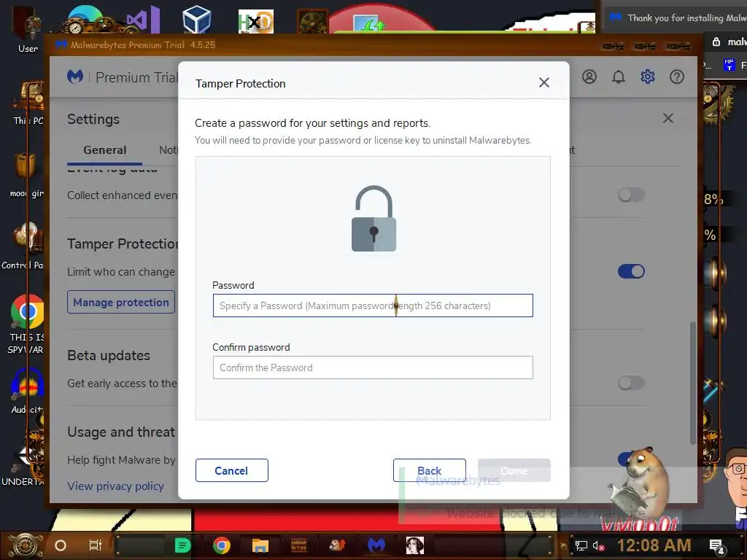Open the green chat app taskbar icon
This screenshot has width=747, height=560.
click(182, 545)
